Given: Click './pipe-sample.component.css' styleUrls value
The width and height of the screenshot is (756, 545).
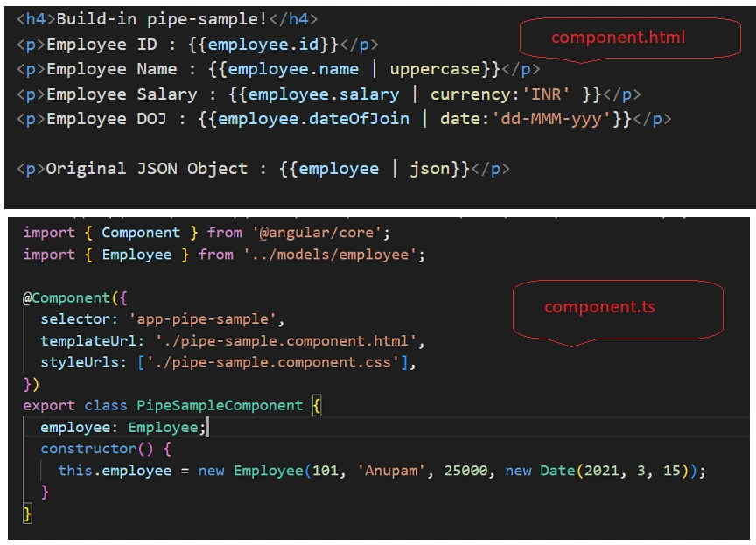Looking at the screenshot, I should 273,363.
